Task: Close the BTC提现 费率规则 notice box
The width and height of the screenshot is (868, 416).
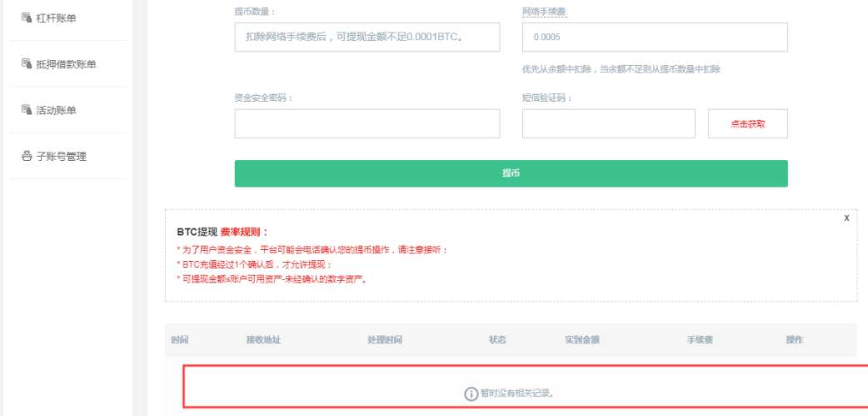Action: pyautogui.click(x=846, y=218)
